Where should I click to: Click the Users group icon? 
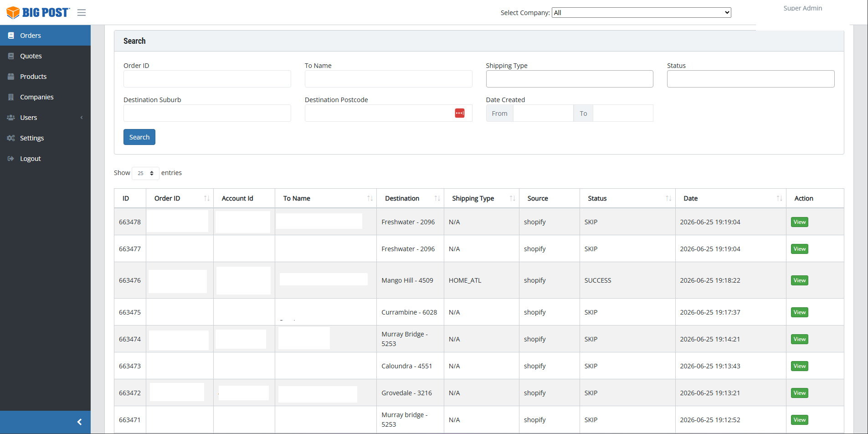[11, 118]
